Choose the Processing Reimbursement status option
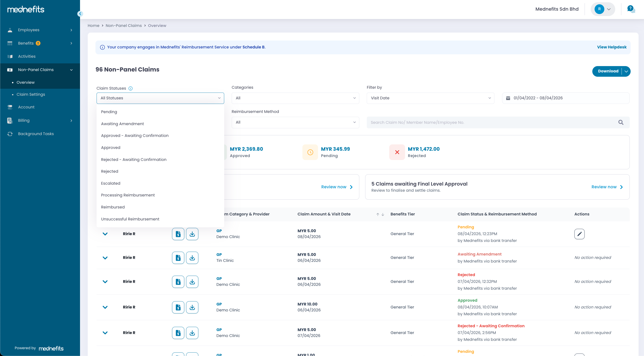The height and width of the screenshot is (356, 644). [128, 195]
